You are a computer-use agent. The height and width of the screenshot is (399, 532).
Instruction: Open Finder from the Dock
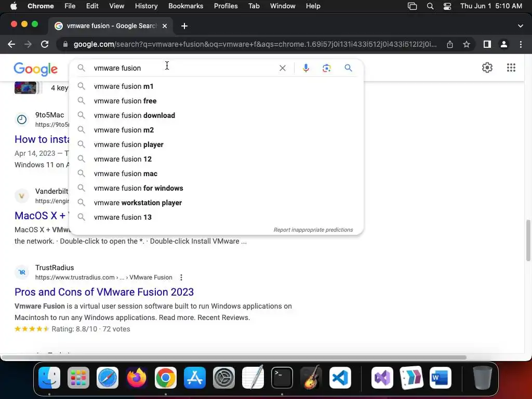pos(49,378)
